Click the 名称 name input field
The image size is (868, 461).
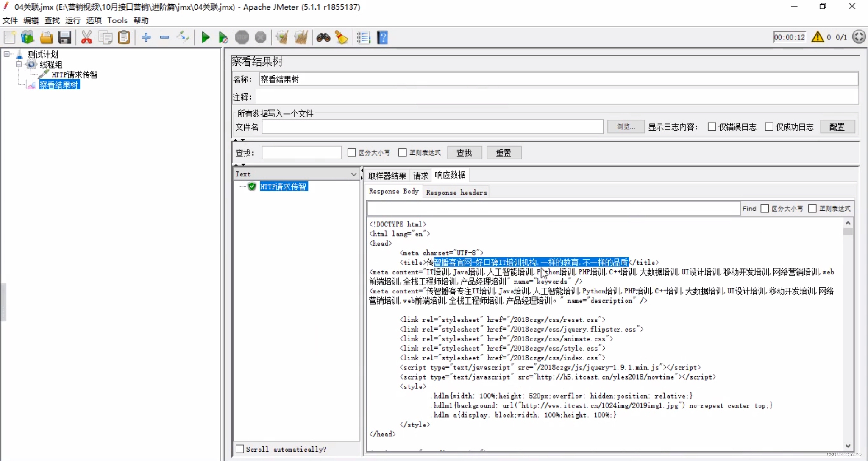click(559, 79)
